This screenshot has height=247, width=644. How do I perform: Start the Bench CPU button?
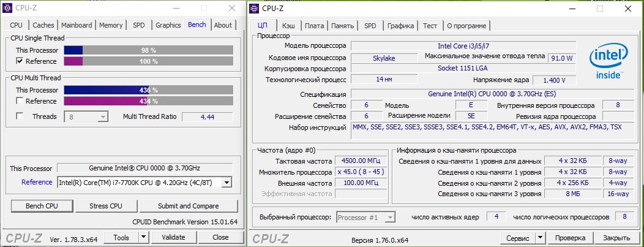point(42,206)
